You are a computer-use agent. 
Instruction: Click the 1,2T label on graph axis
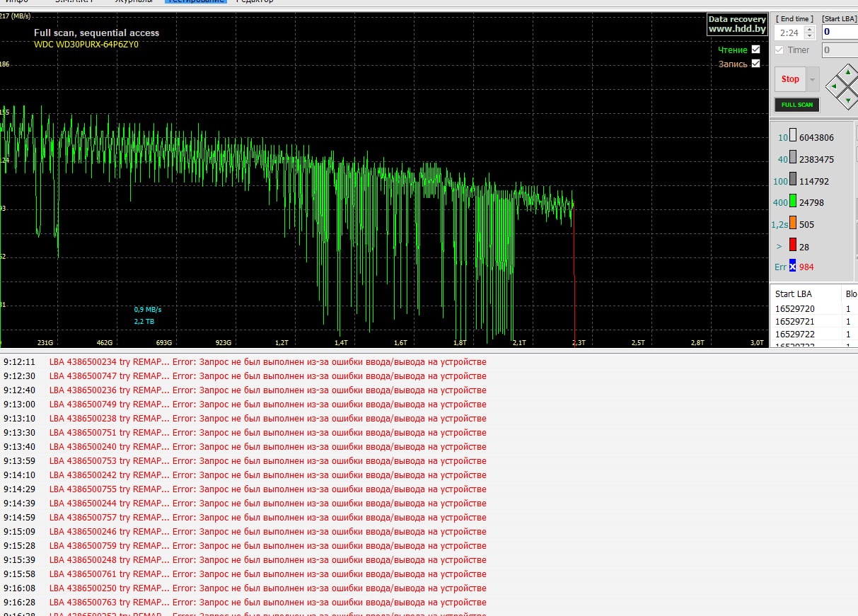pos(282,343)
